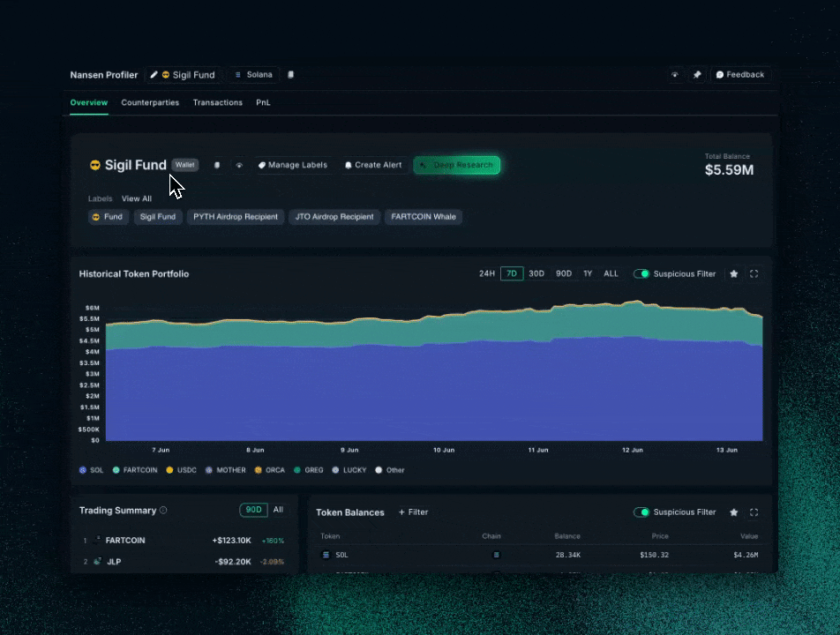This screenshot has width=840, height=635.
Task: Click the star icon in Token Balances
Action: pos(734,512)
